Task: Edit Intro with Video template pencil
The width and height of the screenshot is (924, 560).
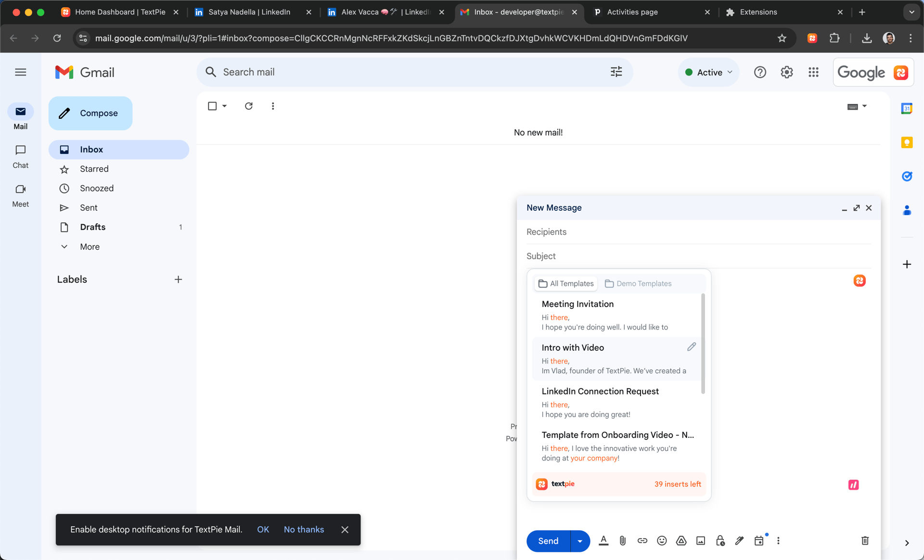Action: (x=692, y=347)
